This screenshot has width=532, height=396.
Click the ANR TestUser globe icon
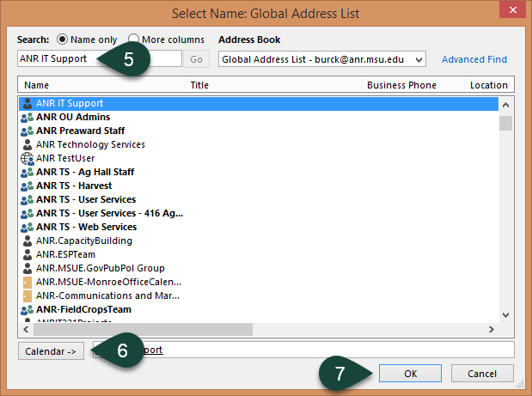(x=27, y=158)
